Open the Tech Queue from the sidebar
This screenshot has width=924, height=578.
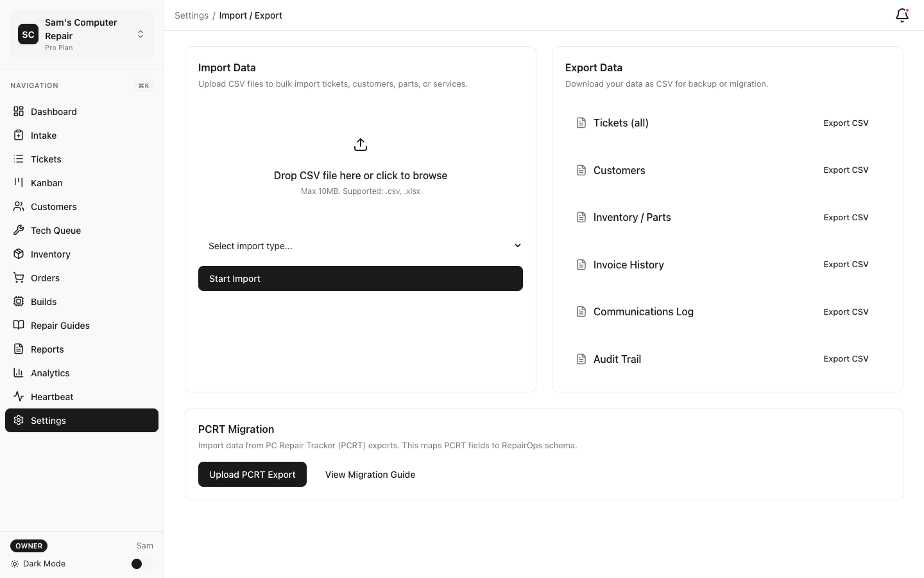coord(56,230)
